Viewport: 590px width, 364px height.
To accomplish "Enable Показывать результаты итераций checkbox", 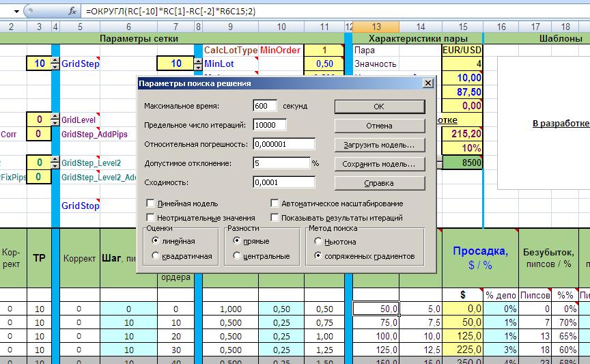I will click(275, 218).
